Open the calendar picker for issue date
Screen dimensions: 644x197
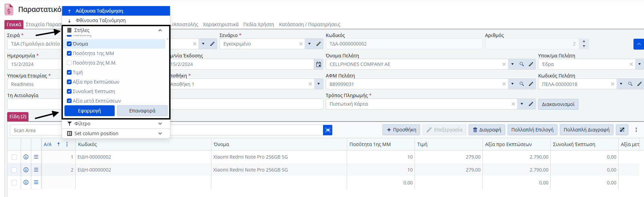pyautogui.click(x=319, y=64)
